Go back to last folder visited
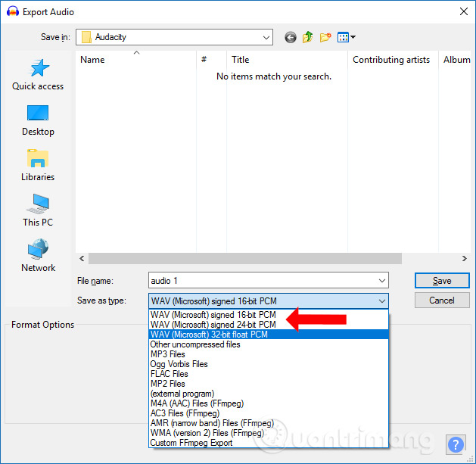The width and height of the screenshot is (476, 464). tap(290, 37)
